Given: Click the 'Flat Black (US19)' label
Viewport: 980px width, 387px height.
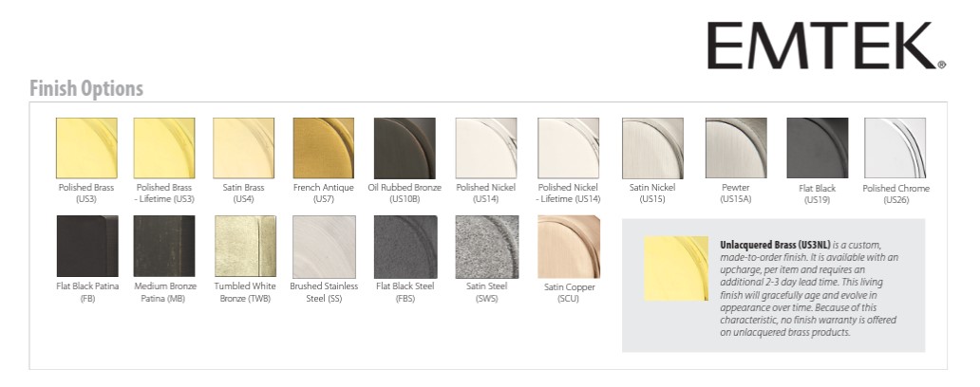Looking at the screenshot, I should [818, 194].
